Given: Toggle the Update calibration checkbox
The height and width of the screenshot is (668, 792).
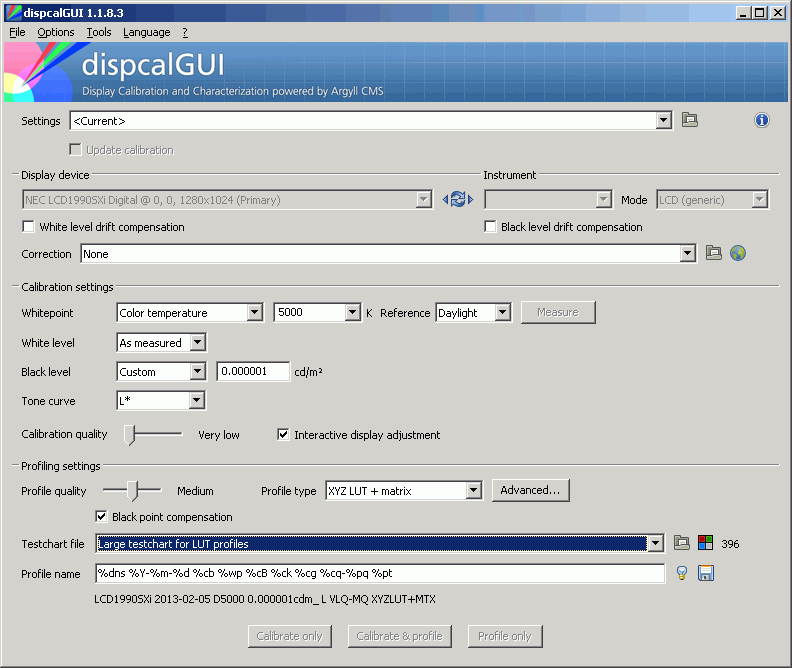Looking at the screenshot, I should point(75,149).
